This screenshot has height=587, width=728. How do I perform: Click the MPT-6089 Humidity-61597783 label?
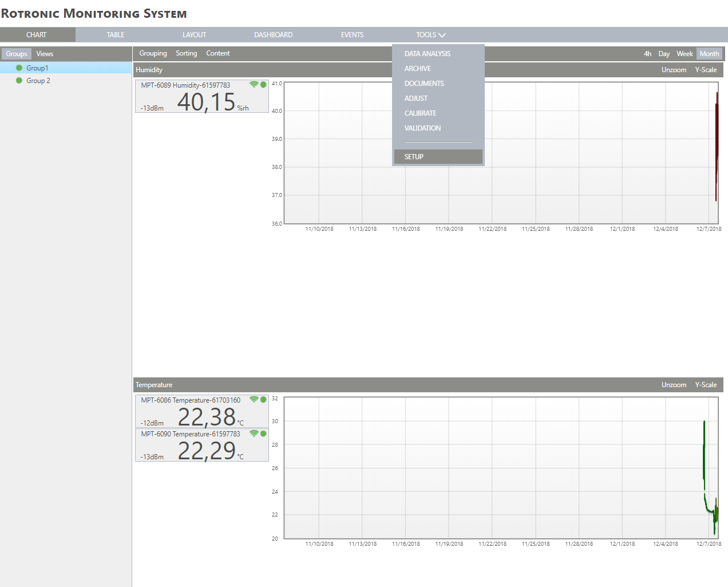coord(185,85)
